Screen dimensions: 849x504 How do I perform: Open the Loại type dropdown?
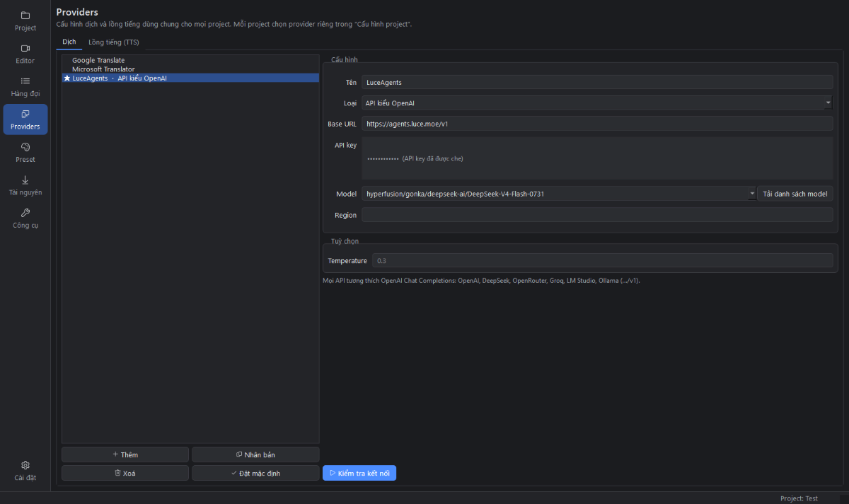pos(597,103)
